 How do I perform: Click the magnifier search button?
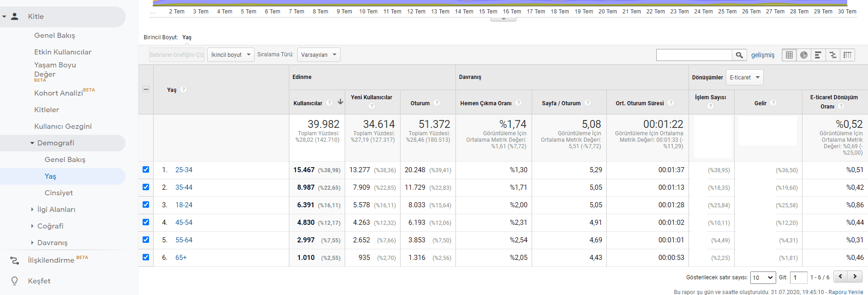[x=739, y=55]
